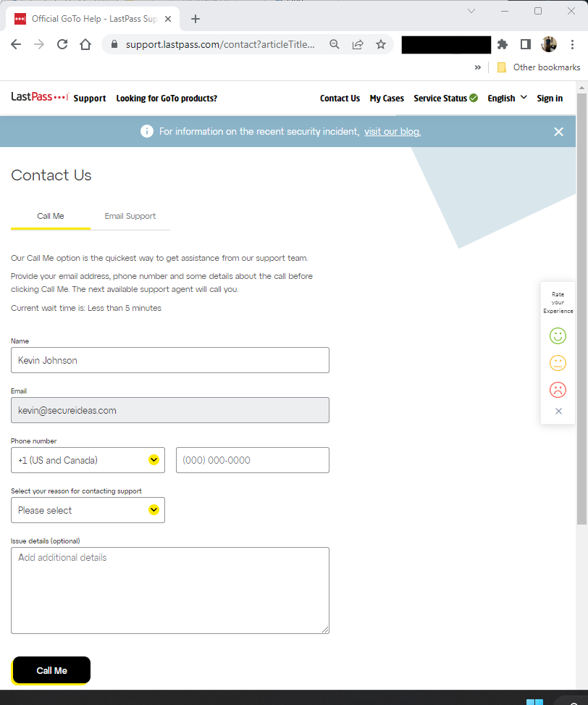The image size is (588, 705).
Task: Close the Official GoTo Help tab
Action: (168, 19)
